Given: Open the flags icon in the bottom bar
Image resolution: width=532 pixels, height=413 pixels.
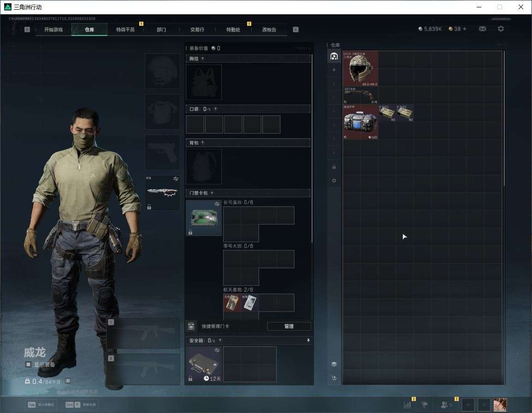Looking at the screenshot, I should (x=424, y=405).
